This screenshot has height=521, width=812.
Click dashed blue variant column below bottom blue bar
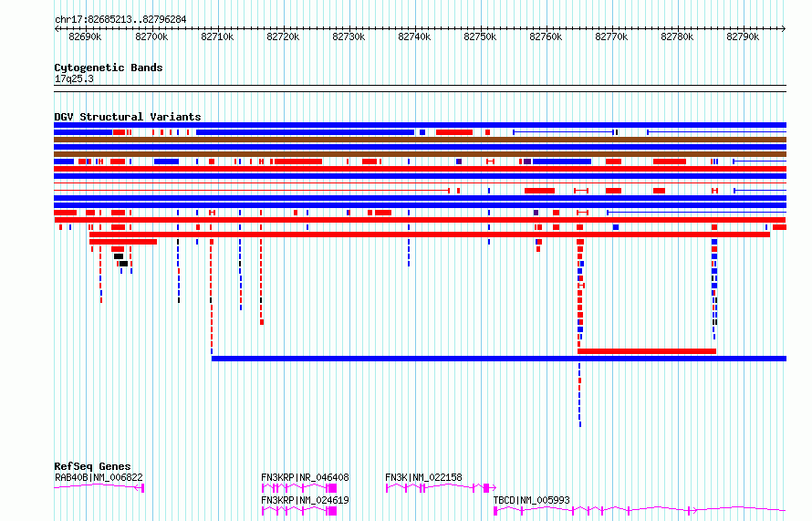(579, 395)
